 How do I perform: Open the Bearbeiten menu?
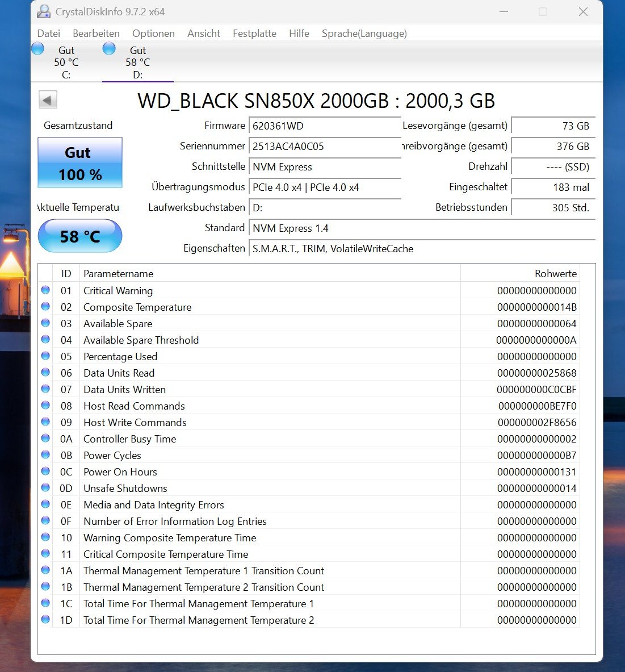pos(96,34)
